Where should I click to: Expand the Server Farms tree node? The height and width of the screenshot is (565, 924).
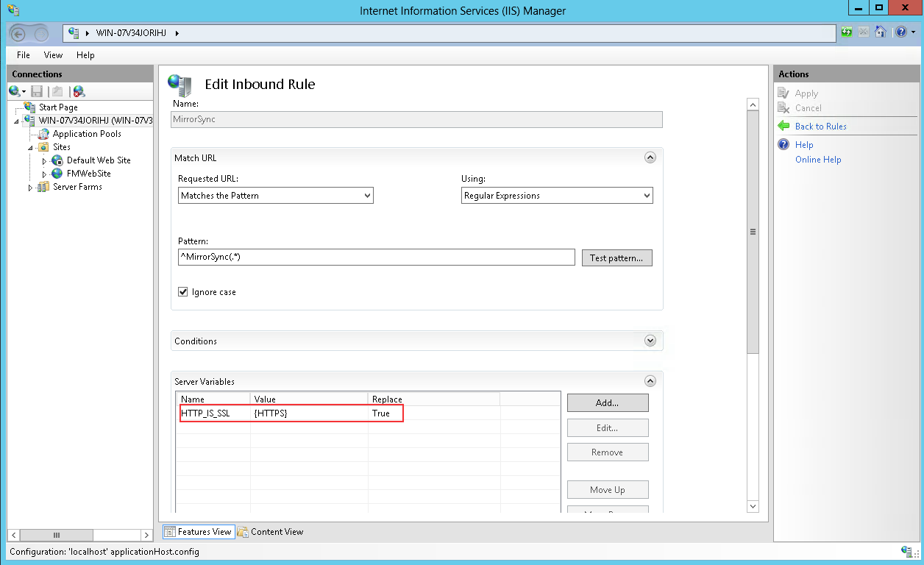click(x=30, y=188)
